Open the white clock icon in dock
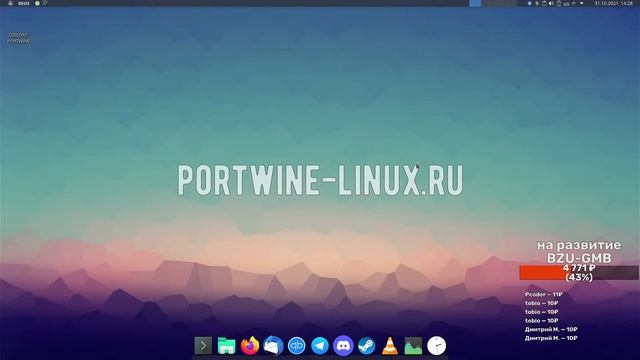Screen dimensions: 640x360 436,346
